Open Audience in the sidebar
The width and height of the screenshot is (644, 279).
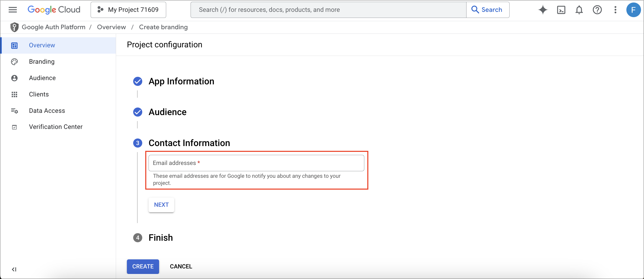58,78
